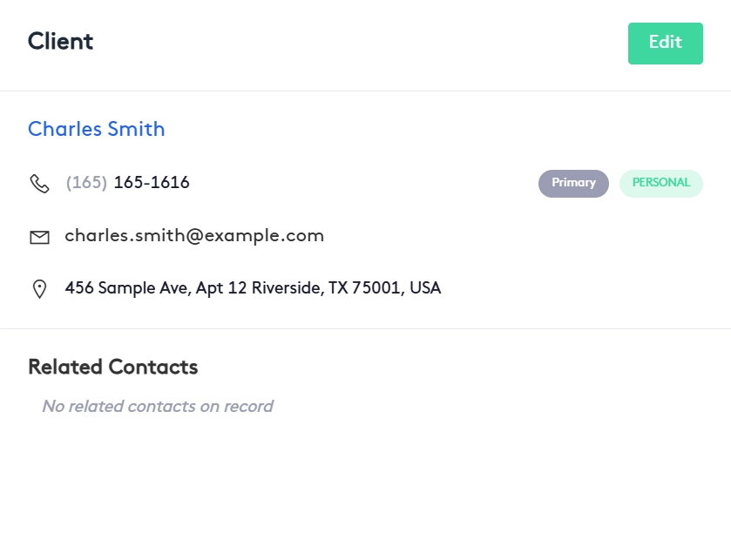Click the Primary phone badge
Viewport: 731px width, 560px height.
coord(573,183)
